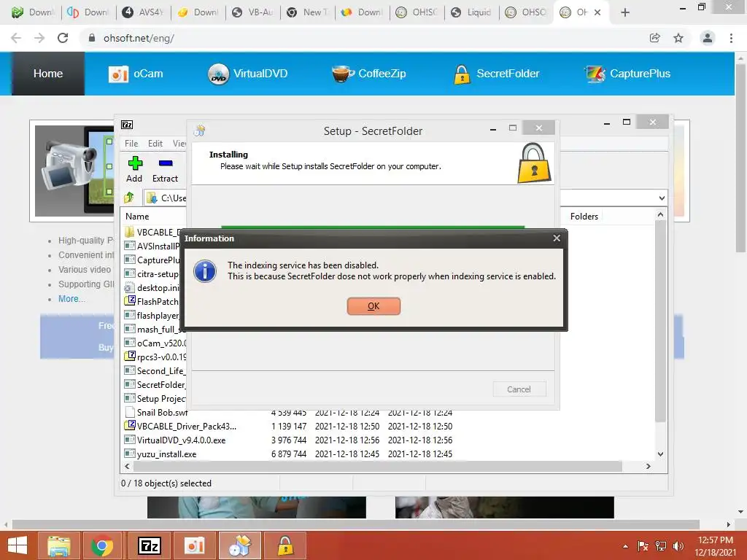This screenshot has width=747, height=560.
Task: Click Cancel in the SecretFolder setup window
Action: point(519,389)
